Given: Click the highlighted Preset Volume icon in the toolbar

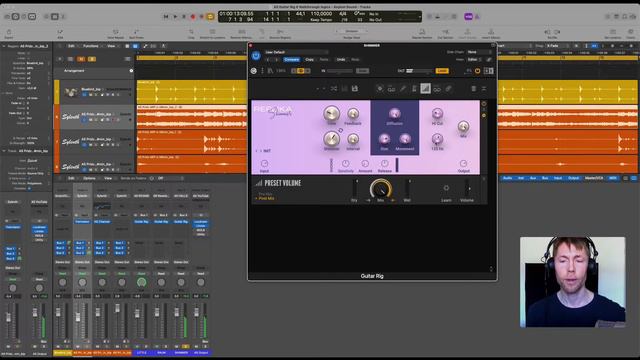Looking at the screenshot, I should click(425, 89).
